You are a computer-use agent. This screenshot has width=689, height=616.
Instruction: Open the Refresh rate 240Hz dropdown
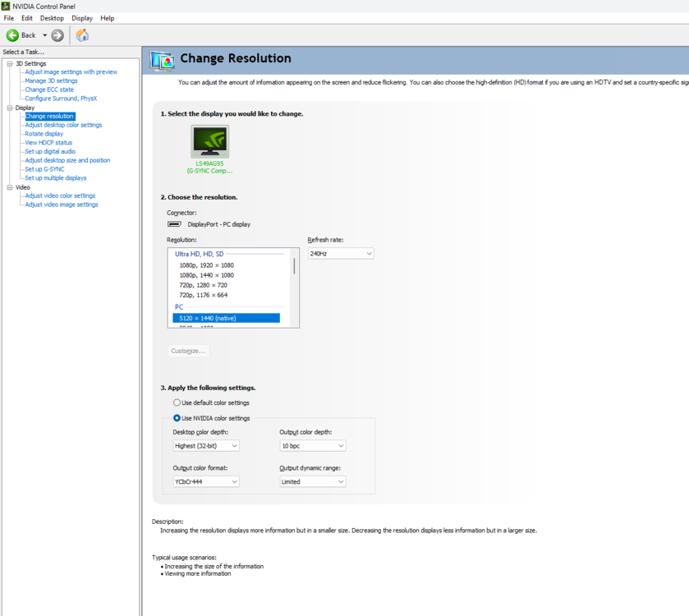click(341, 254)
